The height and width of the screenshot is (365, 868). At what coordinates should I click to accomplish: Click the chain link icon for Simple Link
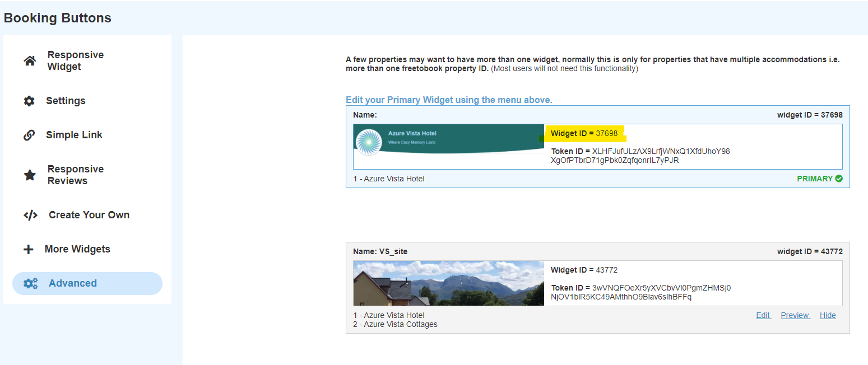point(29,135)
